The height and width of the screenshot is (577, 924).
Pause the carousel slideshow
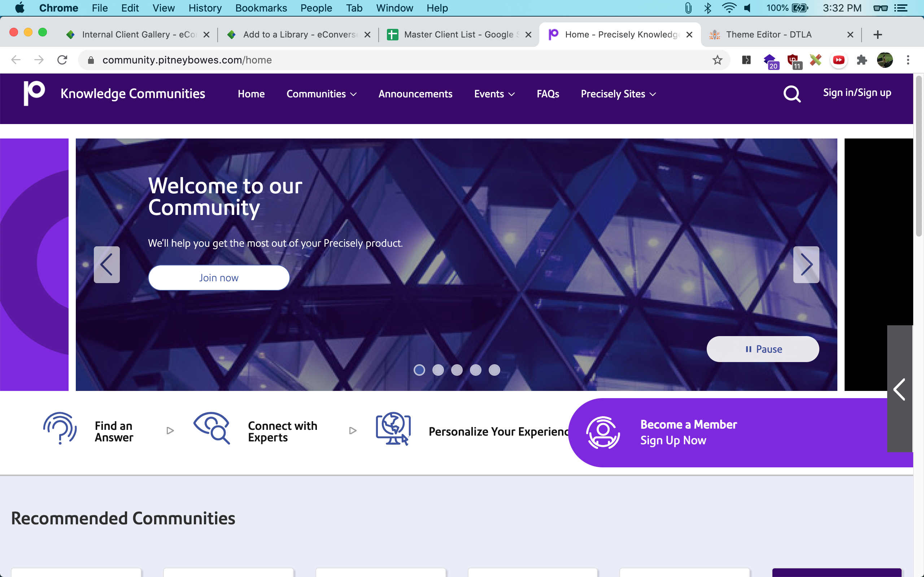click(x=763, y=349)
